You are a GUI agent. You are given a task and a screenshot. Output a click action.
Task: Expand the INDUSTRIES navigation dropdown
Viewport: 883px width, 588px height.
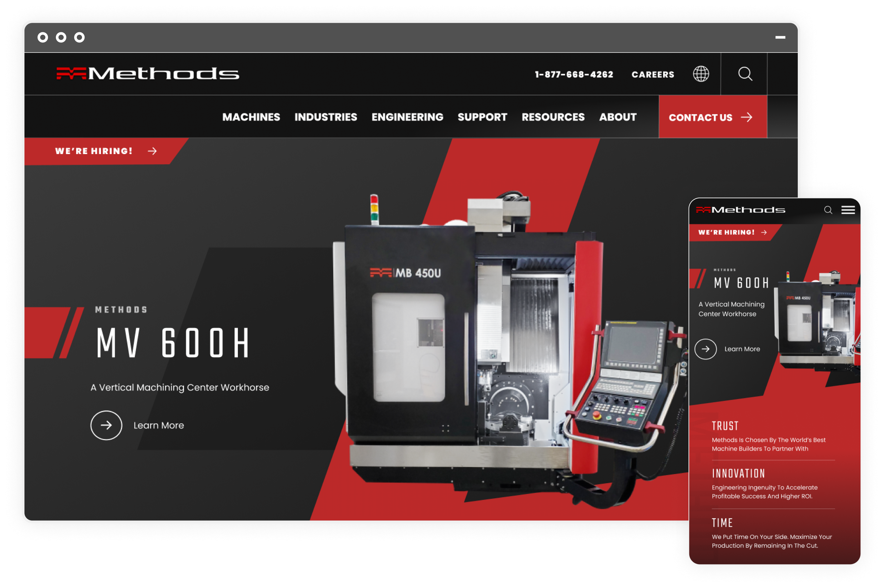pos(326,117)
